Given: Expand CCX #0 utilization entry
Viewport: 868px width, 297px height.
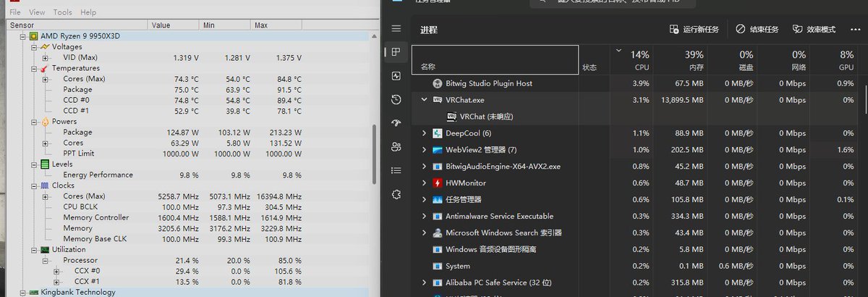Looking at the screenshot, I should coord(56,271).
